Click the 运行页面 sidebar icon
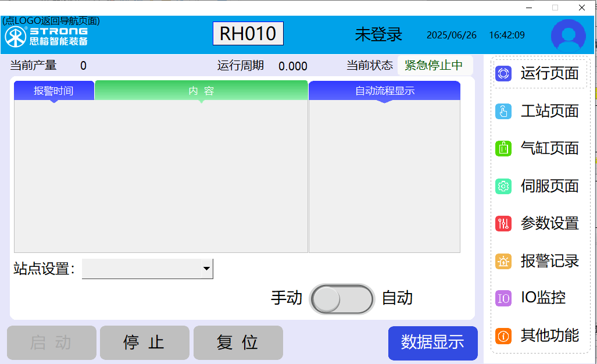Image resolution: width=597 pixels, height=364 pixels. point(503,74)
